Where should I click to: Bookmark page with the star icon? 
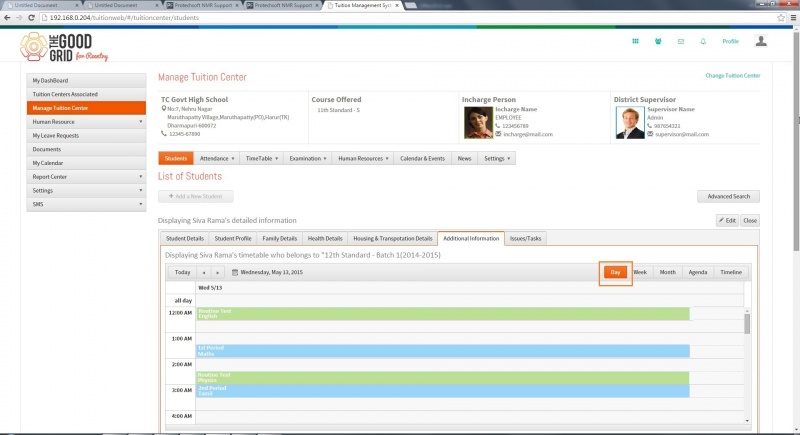coord(781,17)
